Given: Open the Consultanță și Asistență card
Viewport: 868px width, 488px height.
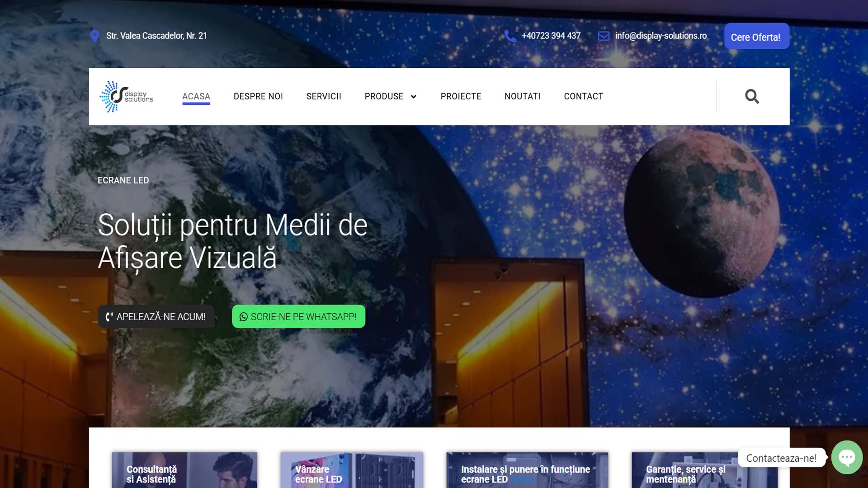Looking at the screenshot, I should point(184,470).
